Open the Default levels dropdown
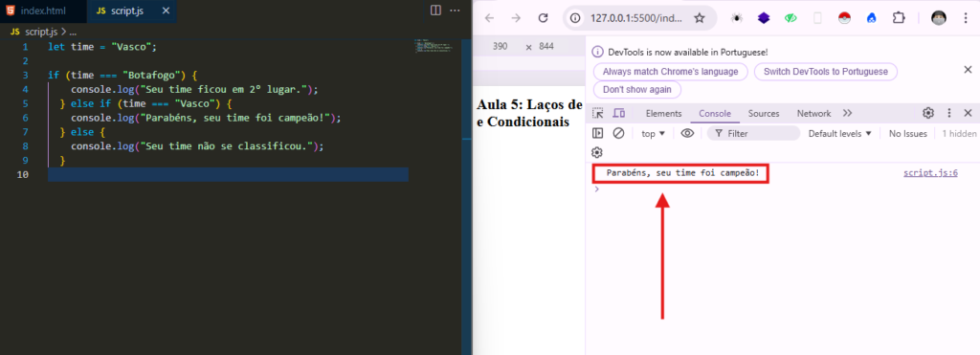980x355 pixels. tap(839, 133)
